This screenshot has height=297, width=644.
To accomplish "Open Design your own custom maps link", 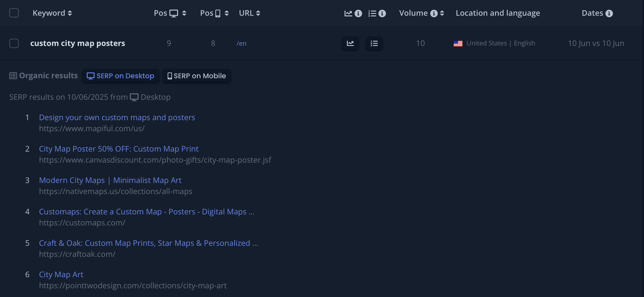I will click(117, 118).
